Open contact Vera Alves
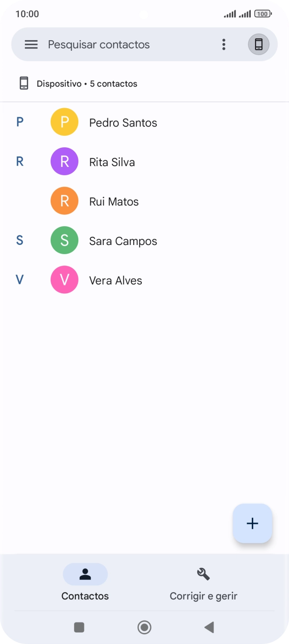Viewport: 289px width, 644px height. click(x=116, y=281)
